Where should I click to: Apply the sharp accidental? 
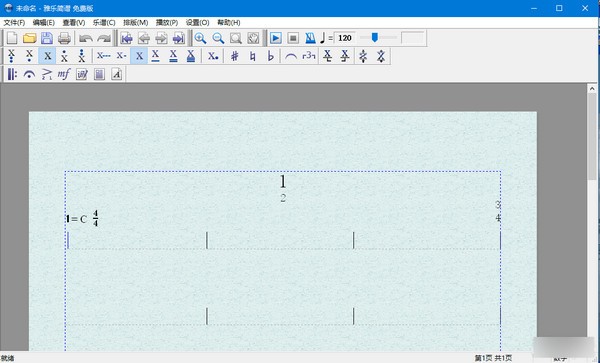pos(235,56)
